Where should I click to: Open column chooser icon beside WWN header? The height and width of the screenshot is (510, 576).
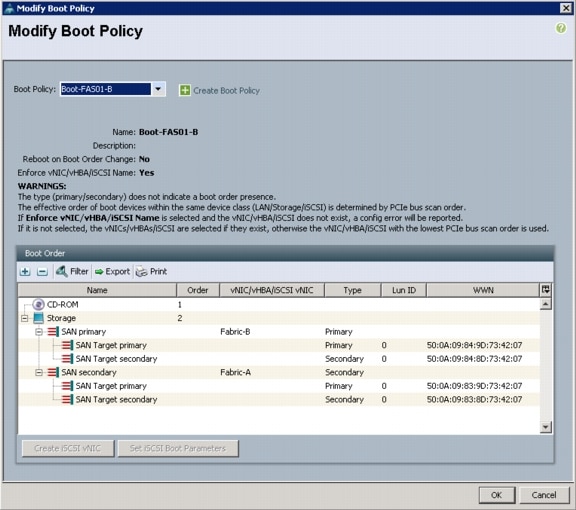(546, 290)
